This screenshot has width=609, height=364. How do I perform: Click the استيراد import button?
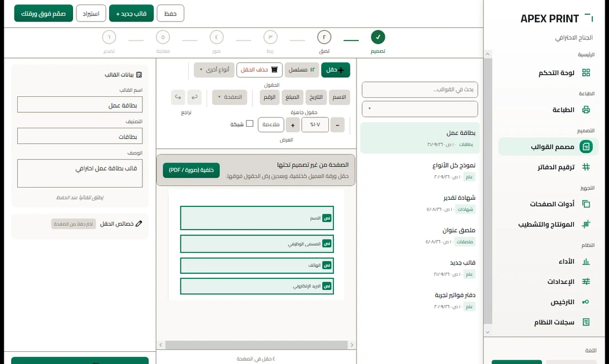pyautogui.click(x=91, y=14)
